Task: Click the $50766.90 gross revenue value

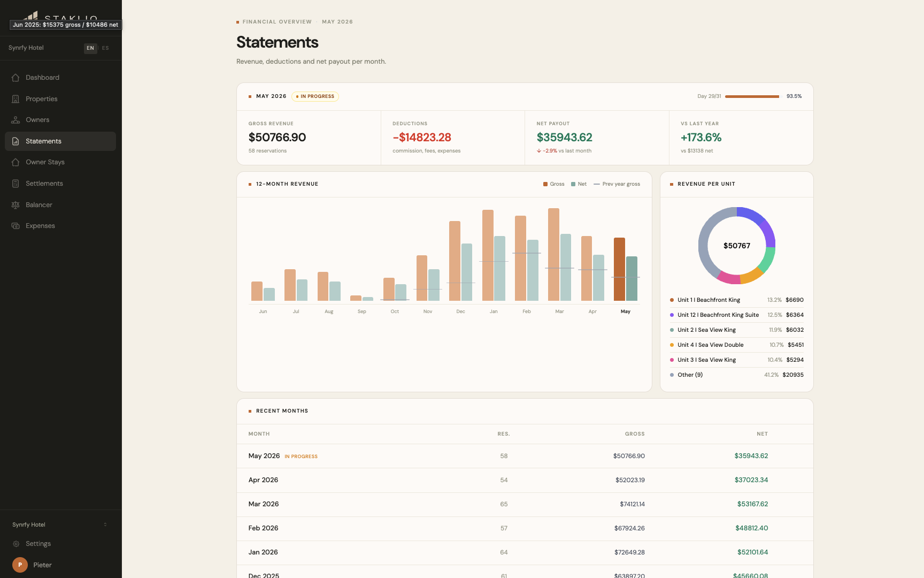Action: pyautogui.click(x=277, y=138)
